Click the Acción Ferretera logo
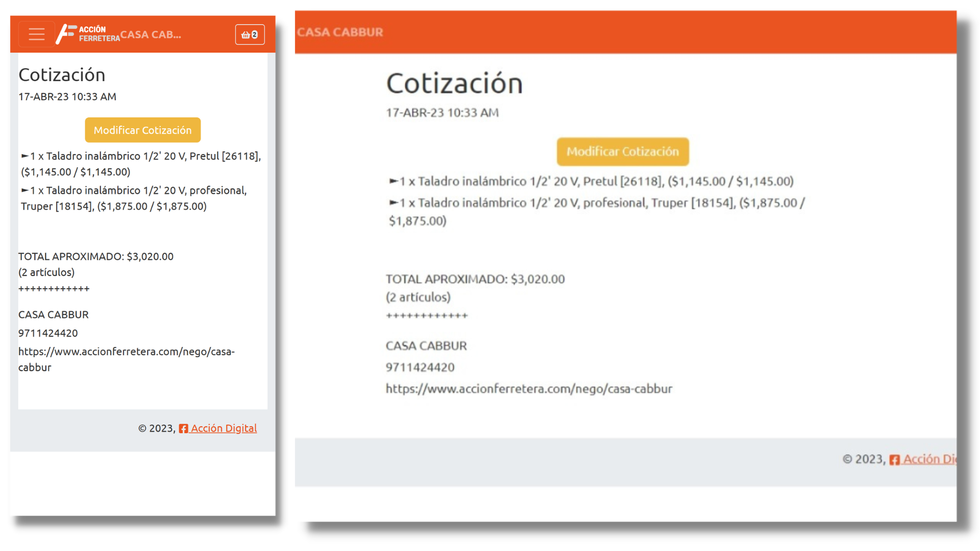Viewport: 980px width, 551px height. 87,34
